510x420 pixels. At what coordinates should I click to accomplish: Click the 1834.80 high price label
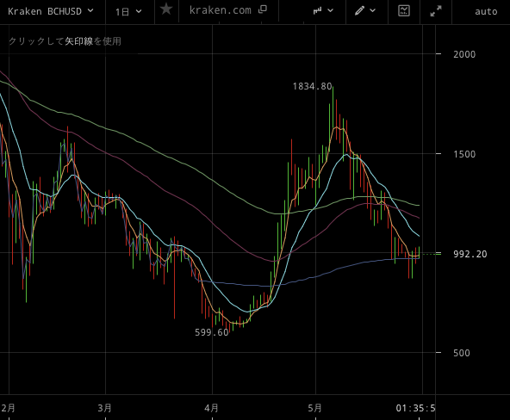point(312,86)
